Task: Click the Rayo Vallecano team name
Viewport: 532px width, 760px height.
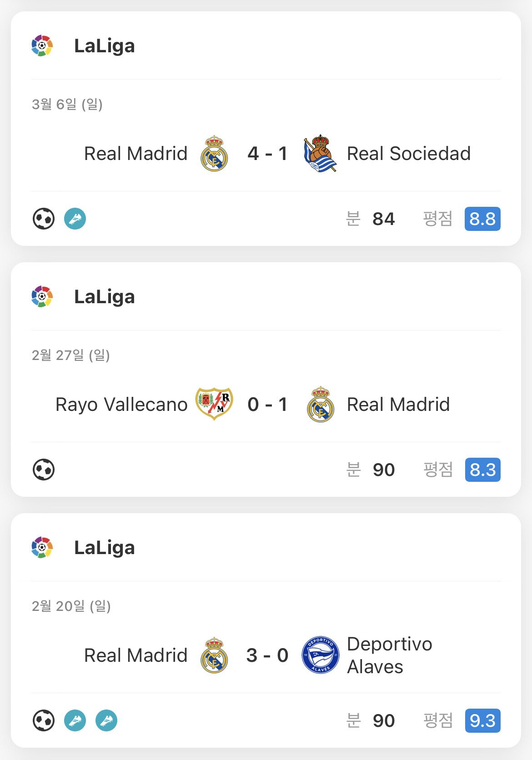Action: pos(121,405)
